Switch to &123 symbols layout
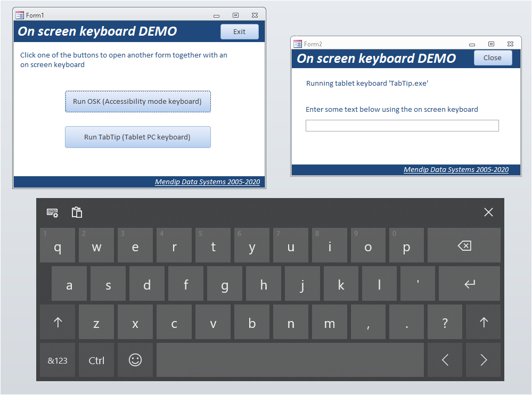532x395 pixels. (58, 360)
